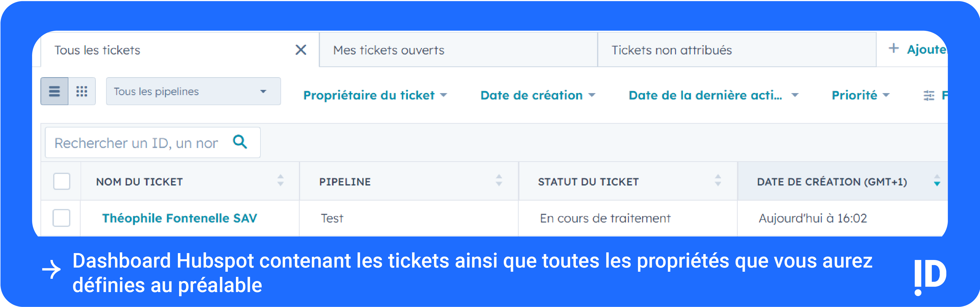
Task: Open the Théophile Fontenelle SAV ticket
Action: tap(180, 218)
